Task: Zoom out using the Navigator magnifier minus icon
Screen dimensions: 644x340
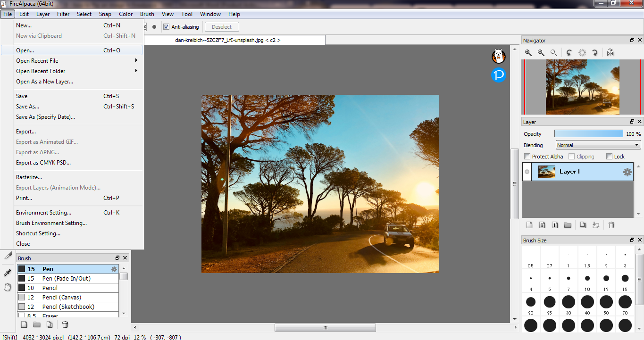Action: tap(541, 53)
